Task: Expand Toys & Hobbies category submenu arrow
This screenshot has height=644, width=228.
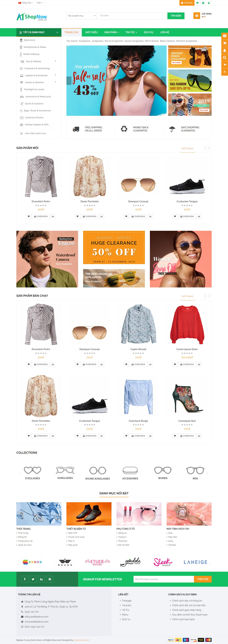Action: 55,61
